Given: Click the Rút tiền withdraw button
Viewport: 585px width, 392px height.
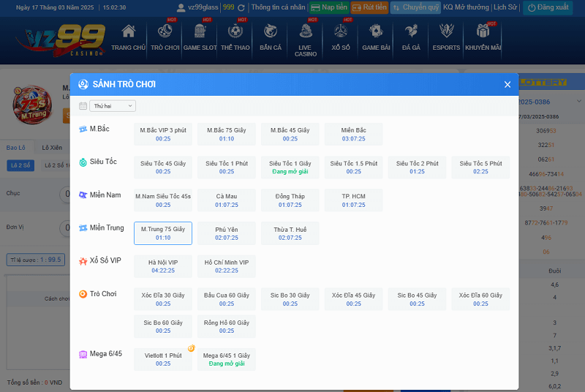Looking at the screenshot, I should pyautogui.click(x=369, y=7).
